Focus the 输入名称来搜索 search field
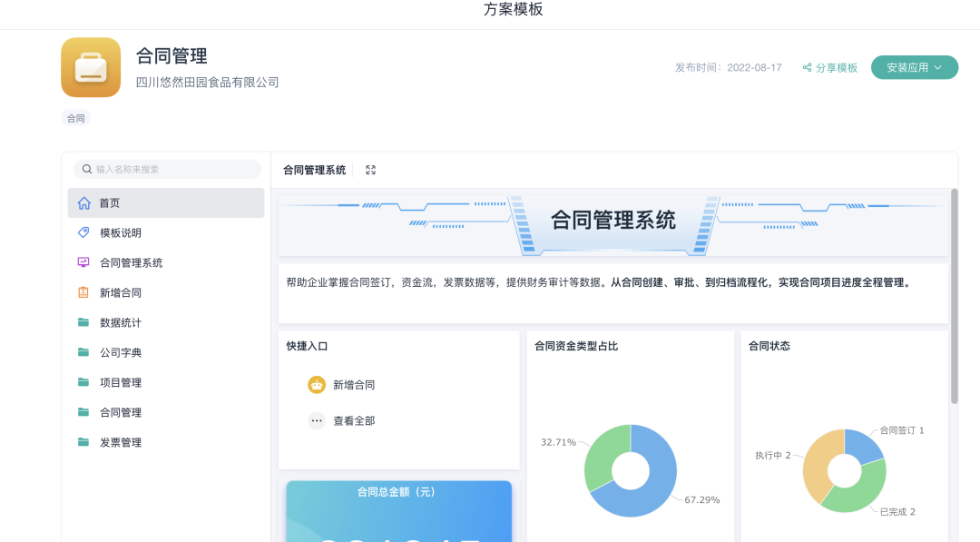The width and height of the screenshot is (980, 542). coord(168,169)
